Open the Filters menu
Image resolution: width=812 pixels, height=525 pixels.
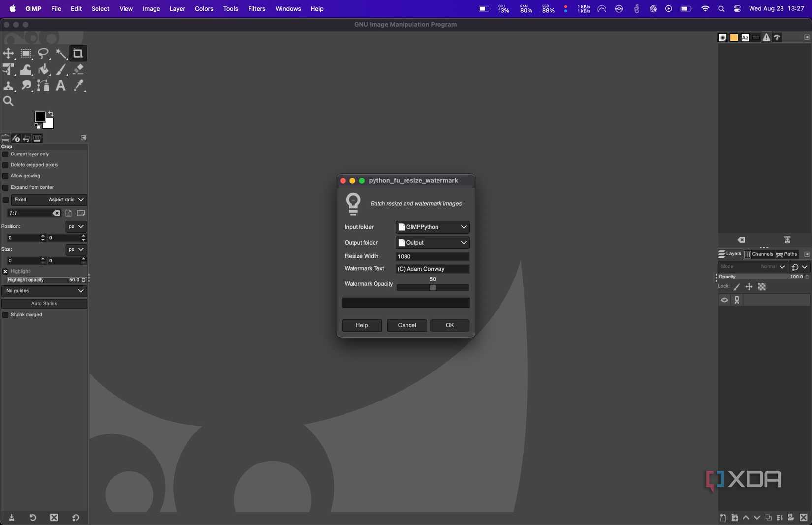256,9
